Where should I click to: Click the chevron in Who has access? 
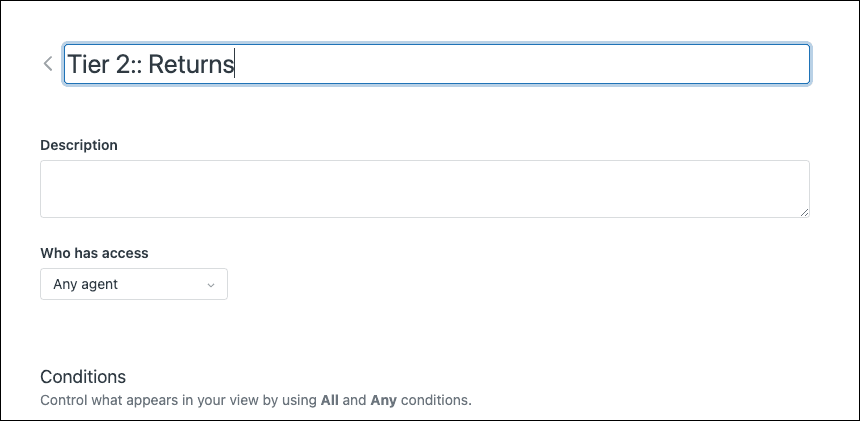pyautogui.click(x=210, y=285)
